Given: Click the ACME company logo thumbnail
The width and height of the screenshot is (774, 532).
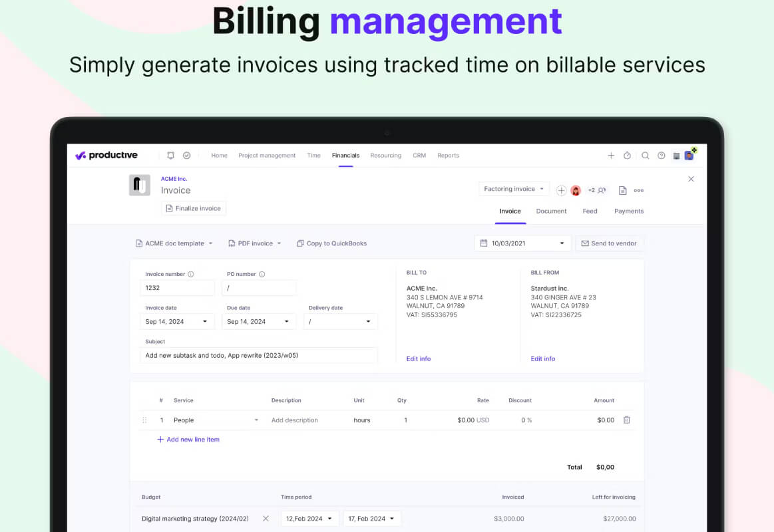Looking at the screenshot, I should pyautogui.click(x=140, y=186).
